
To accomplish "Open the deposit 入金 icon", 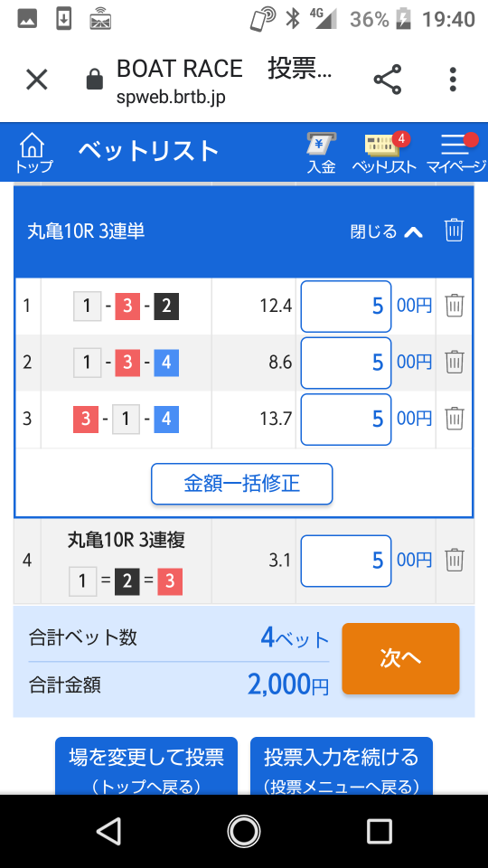I will 322,154.
